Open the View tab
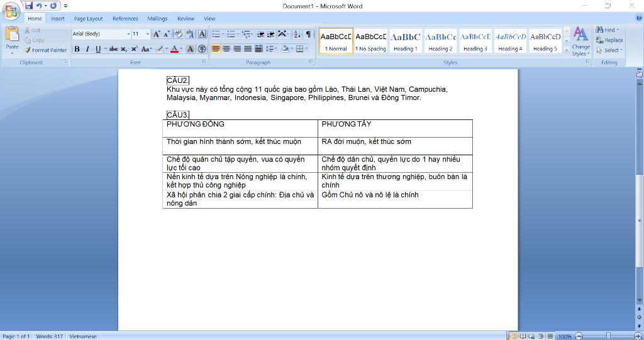 [x=209, y=18]
